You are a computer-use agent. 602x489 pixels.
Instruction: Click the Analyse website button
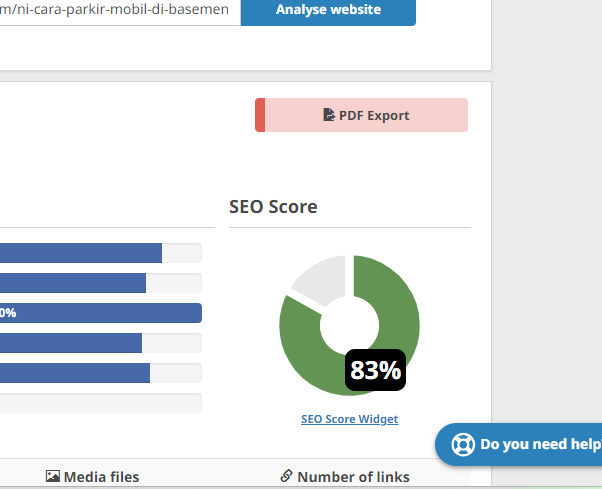tap(328, 10)
